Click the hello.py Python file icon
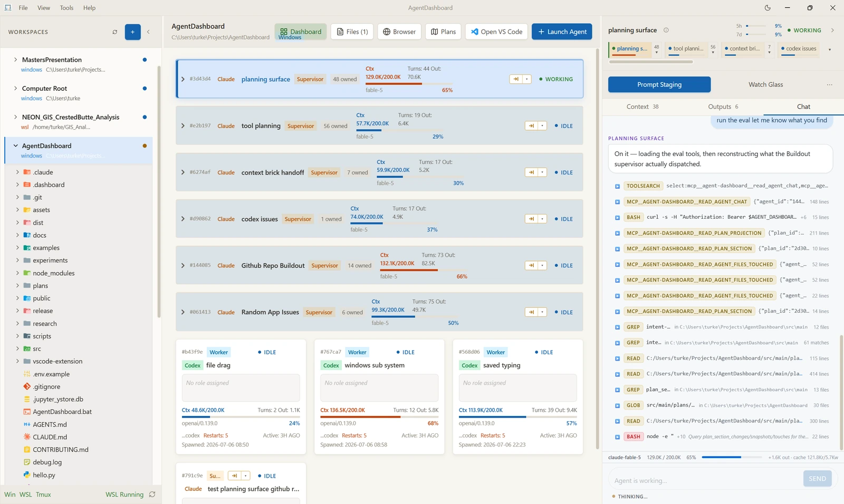This screenshot has width=844, height=504. [x=27, y=475]
